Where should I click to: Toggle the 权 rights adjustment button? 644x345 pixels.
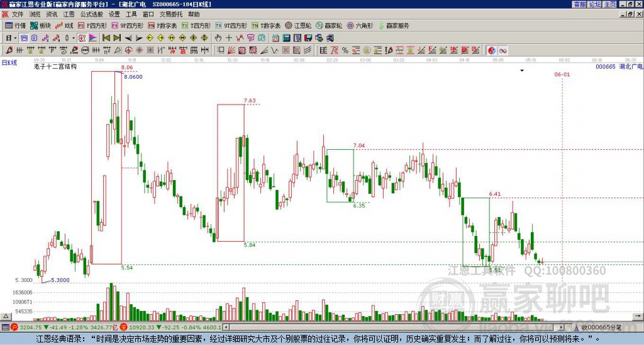(x=82, y=38)
